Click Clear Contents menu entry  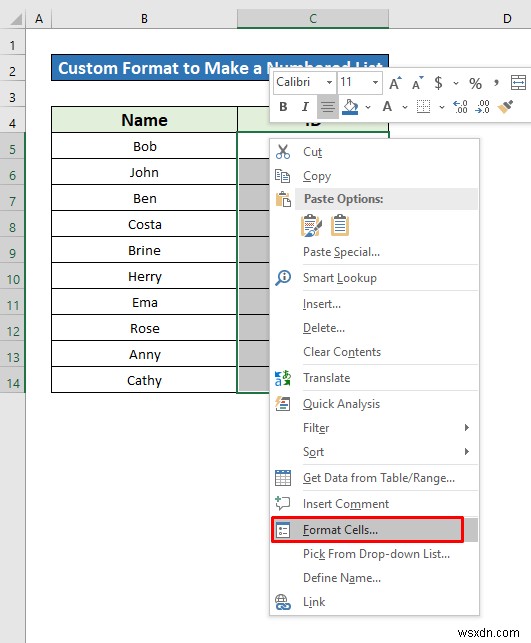click(x=342, y=352)
